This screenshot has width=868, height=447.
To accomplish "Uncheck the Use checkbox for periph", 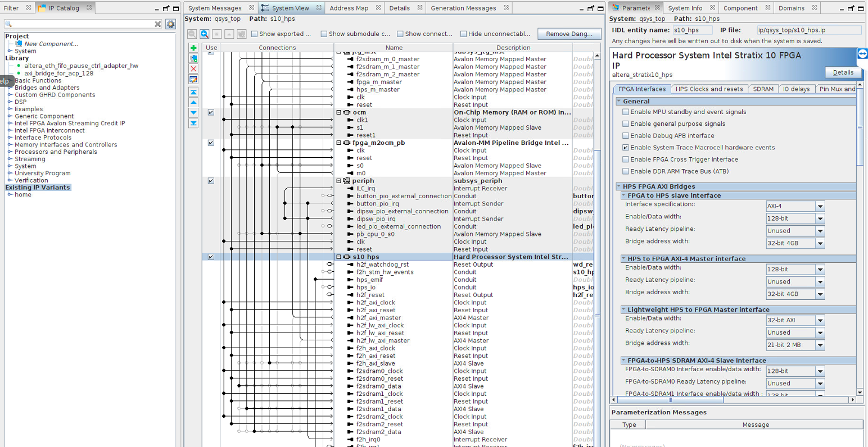I will pyautogui.click(x=211, y=181).
